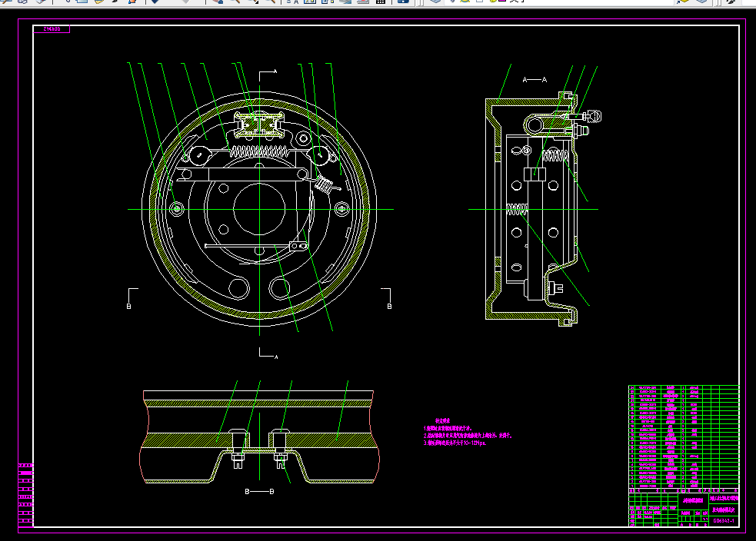
Task: Select the left bolt in B—B section
Action: pos(238,448)
